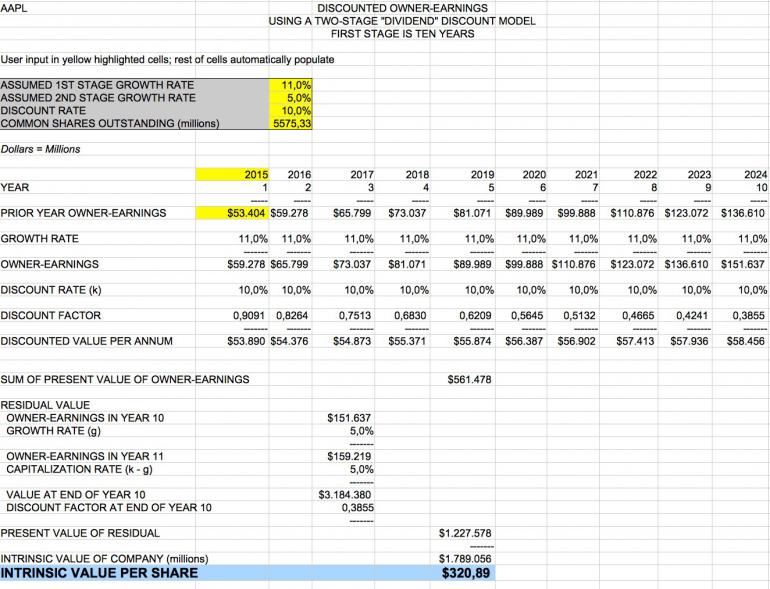Select discount factor 0,9091 cell

(x=248, y=315)
